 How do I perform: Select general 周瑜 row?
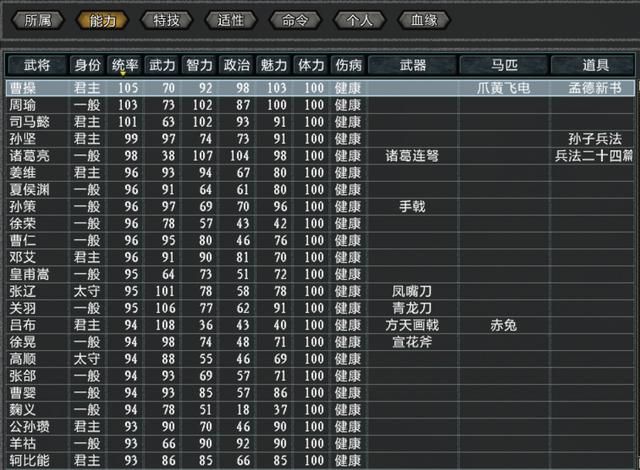tap(320, 105)
